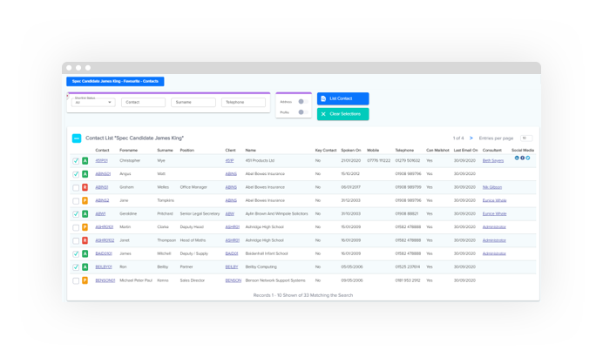Image resolution: width=603 pixels, height=364 pixels.
Task: Click the red R status badge for Graham Welles
Action: point(85,187)
